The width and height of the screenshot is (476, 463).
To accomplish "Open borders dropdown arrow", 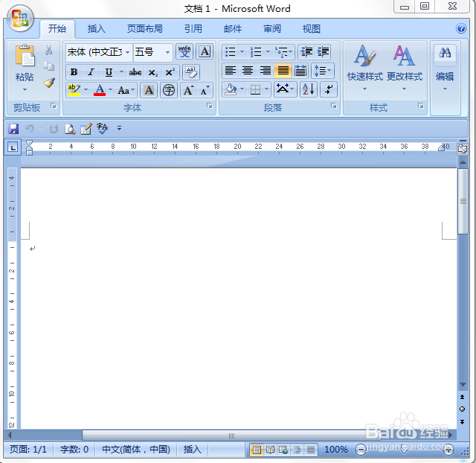I will 266,89.
